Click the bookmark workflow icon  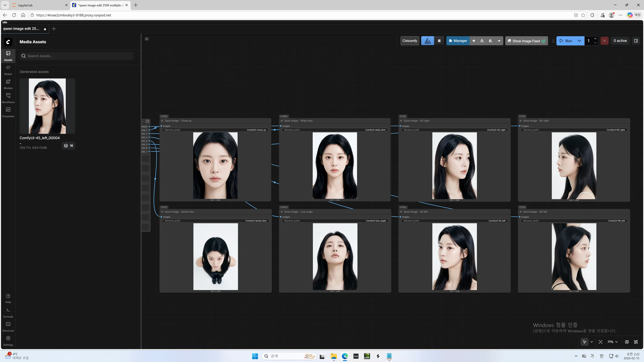[x=439, y=41]
